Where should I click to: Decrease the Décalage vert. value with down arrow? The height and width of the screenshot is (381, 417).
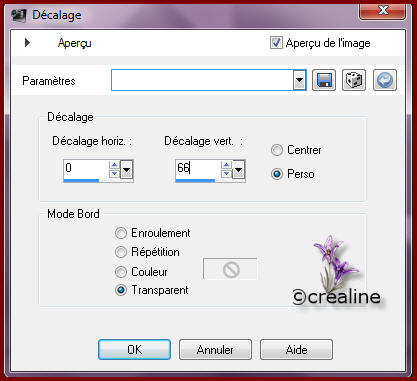(227, 173)
